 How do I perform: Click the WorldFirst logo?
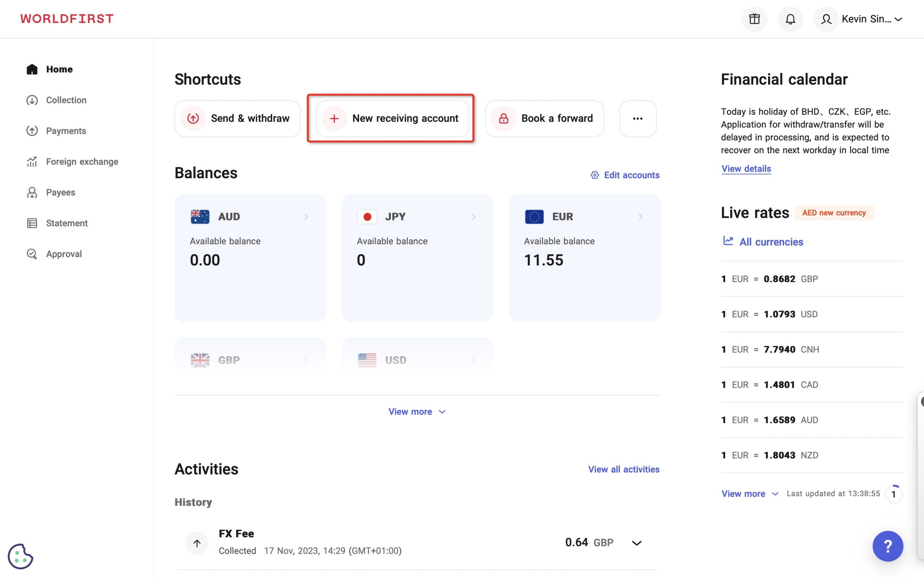(67, 19)
